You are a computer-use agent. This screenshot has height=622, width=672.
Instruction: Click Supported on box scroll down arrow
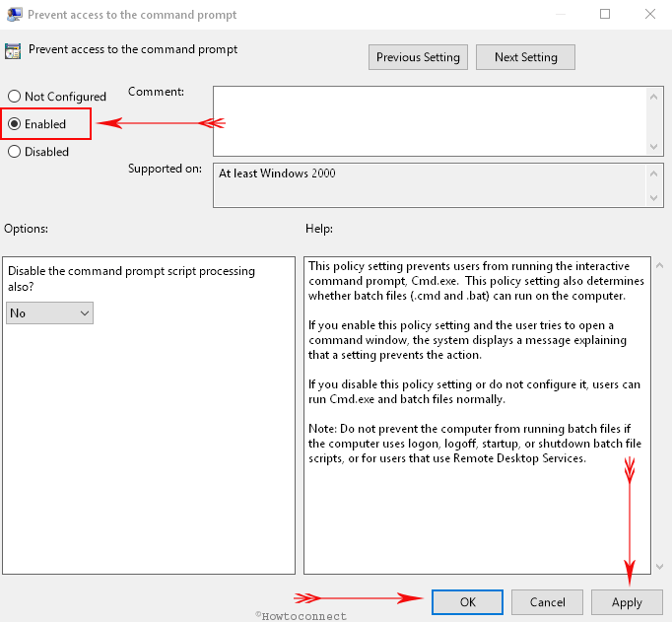(x=653, y=197)
